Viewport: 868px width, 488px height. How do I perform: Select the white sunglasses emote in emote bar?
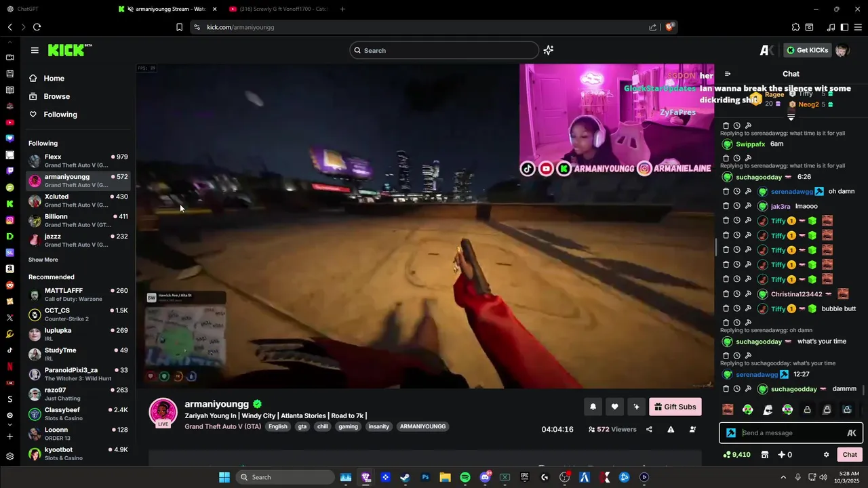click(768, 409)
